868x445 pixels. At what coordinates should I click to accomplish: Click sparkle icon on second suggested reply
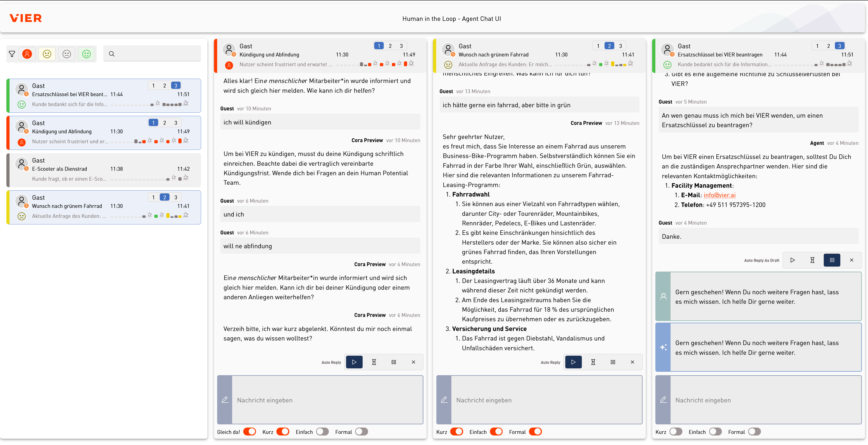663,347
